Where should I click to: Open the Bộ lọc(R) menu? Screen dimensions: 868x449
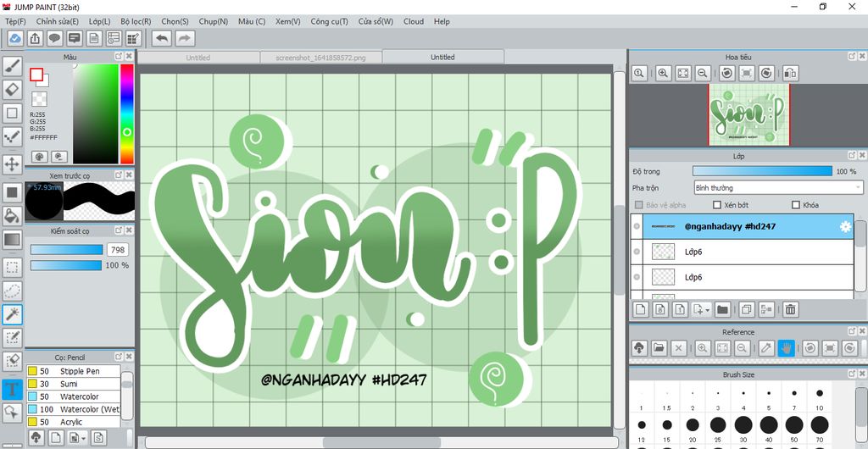click(136, 21)
